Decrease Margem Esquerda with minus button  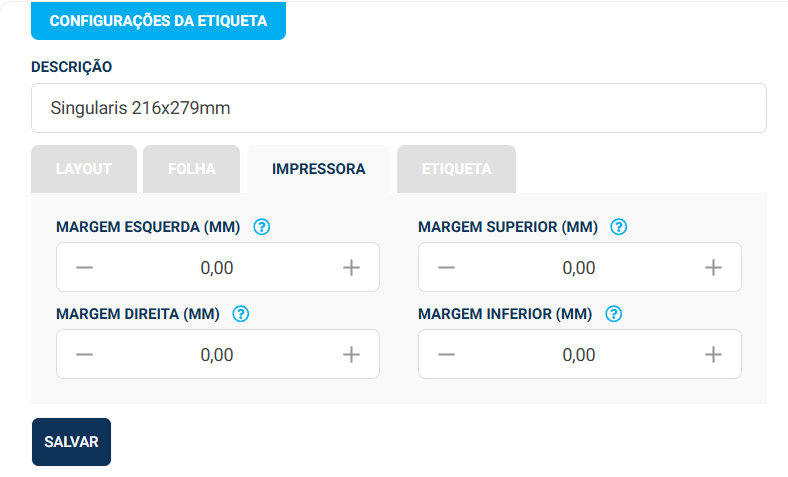[85, 268]
